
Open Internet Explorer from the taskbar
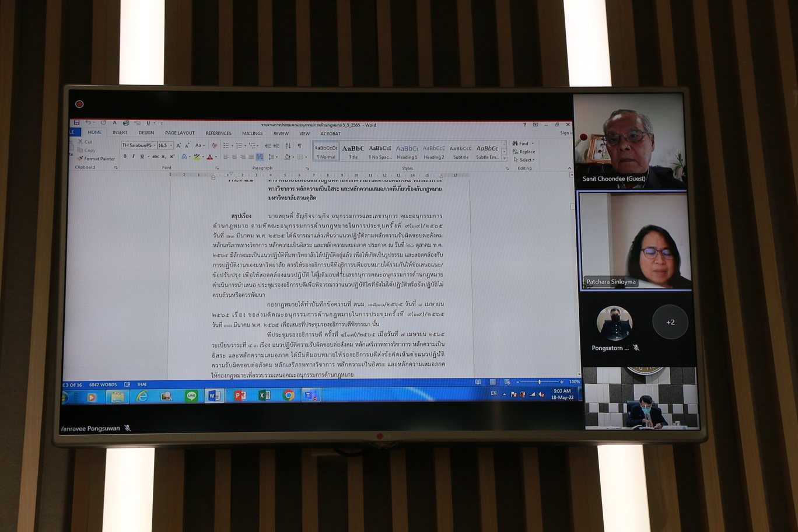coord(142,396)
